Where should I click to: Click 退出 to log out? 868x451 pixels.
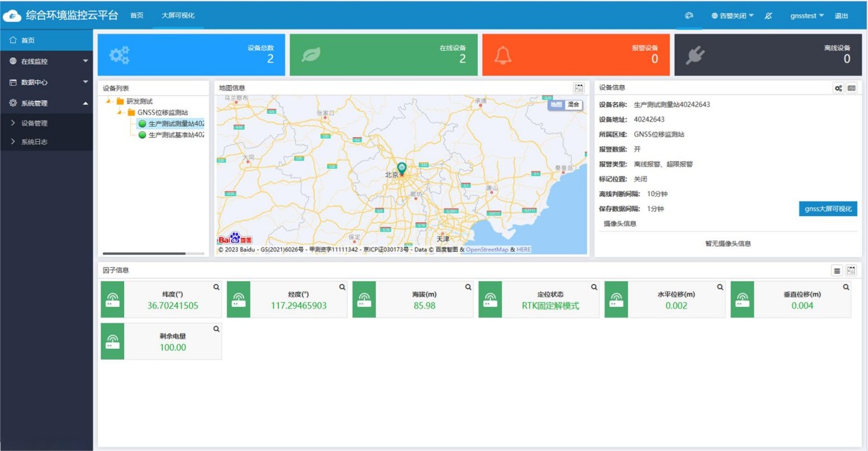841,16
